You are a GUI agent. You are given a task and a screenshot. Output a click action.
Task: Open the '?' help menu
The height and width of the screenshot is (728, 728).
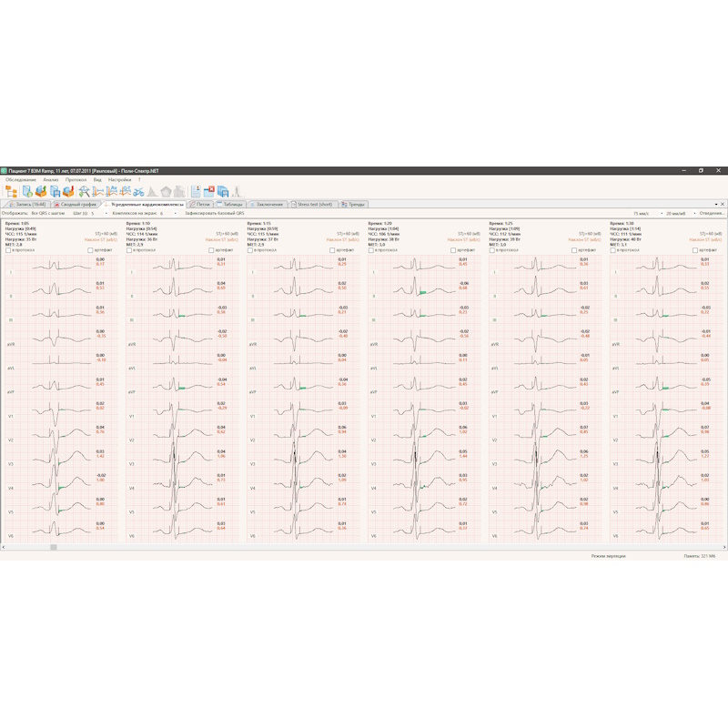139,179
